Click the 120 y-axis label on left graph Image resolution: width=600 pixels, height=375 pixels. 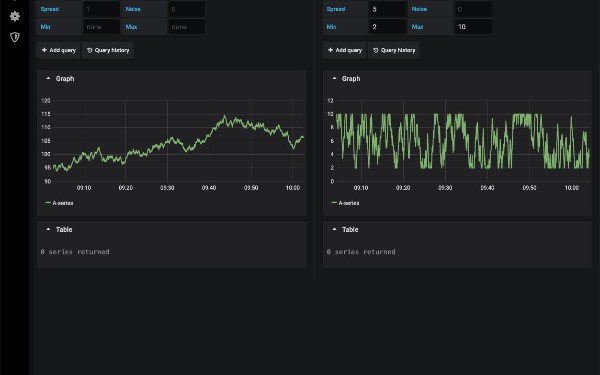tap(46, 101)
